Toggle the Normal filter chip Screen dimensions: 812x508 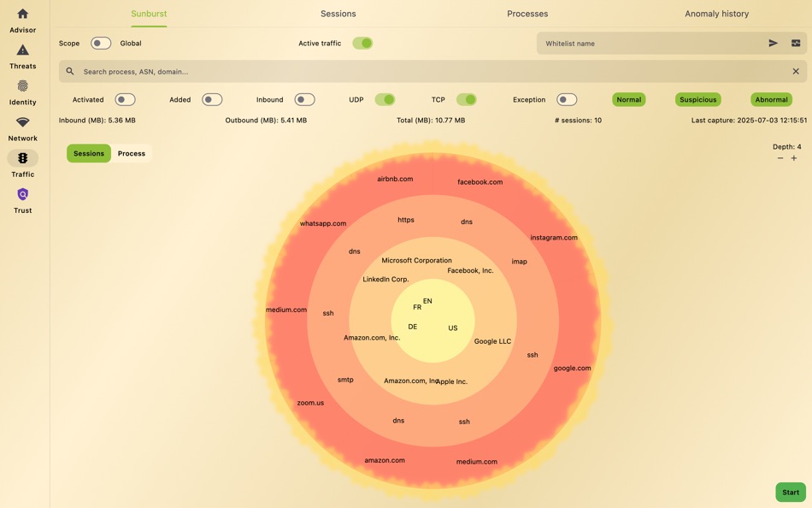(x=629, y=99)
